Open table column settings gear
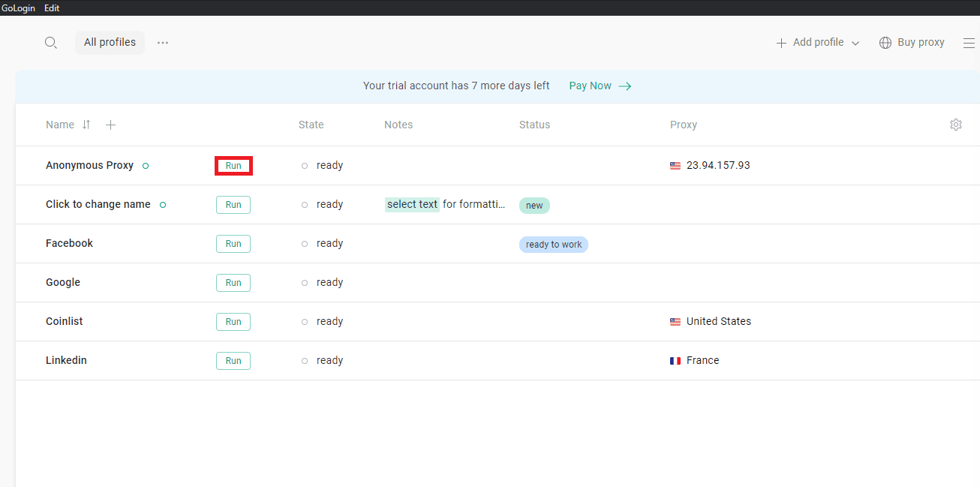 (955, 125)
